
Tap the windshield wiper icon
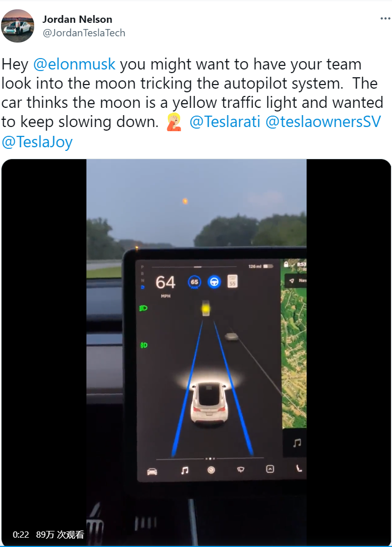coord(240,470)
